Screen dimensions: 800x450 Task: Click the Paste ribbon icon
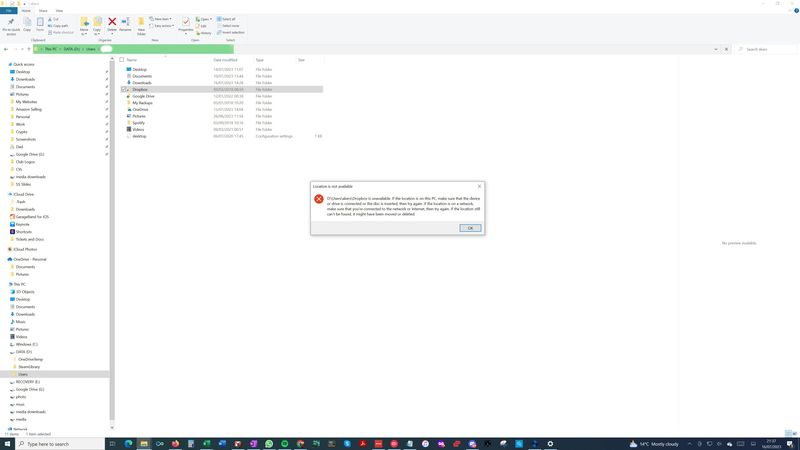40,24
